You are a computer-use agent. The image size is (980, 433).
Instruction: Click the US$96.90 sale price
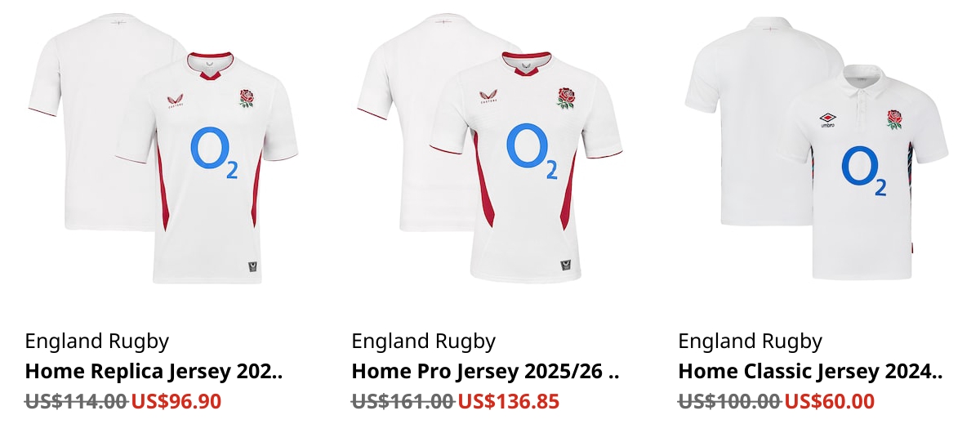(x=176, y=401)
